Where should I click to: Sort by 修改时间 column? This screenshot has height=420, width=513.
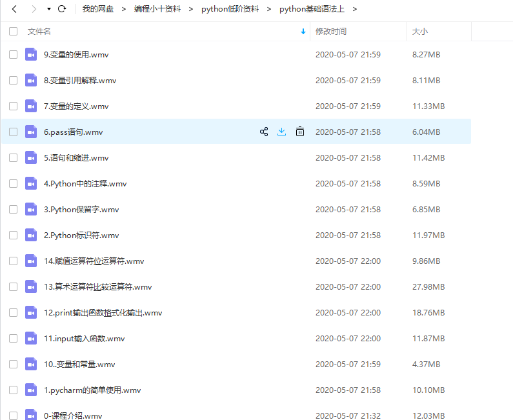[331, 32]
